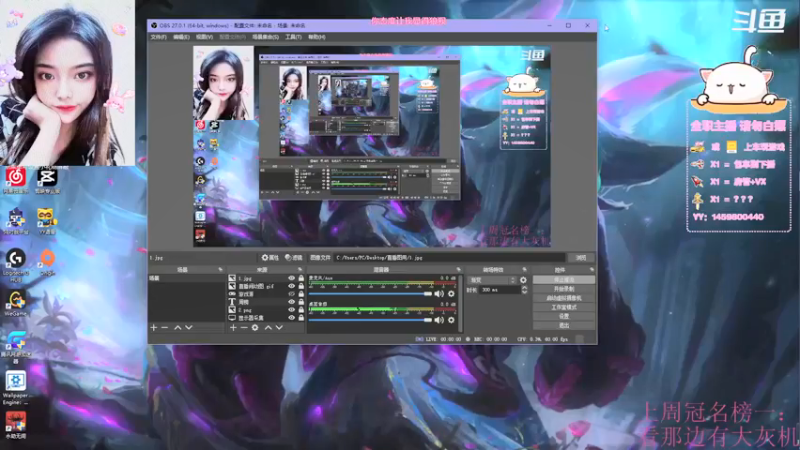
Task: Move selected source down in the list
Action: coord(279,328)
